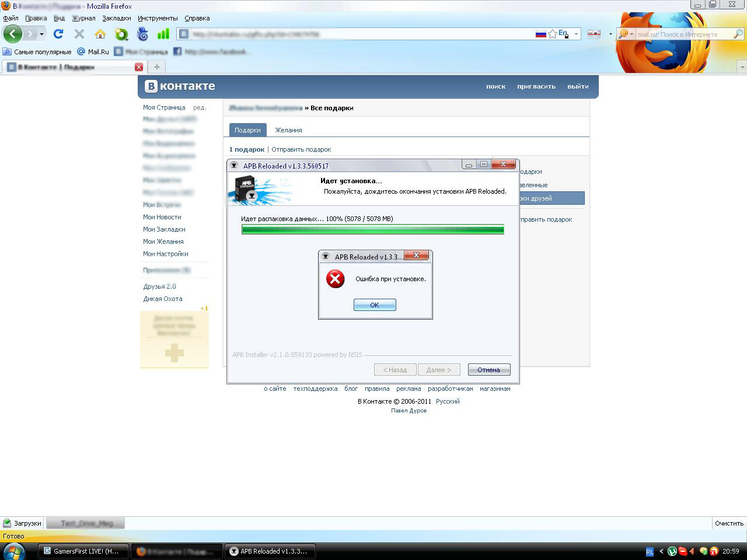Image resolution: width=747 pixels, height=560 pixels.
Task: Click the green installation progress bar
Action: pos(372,229)
